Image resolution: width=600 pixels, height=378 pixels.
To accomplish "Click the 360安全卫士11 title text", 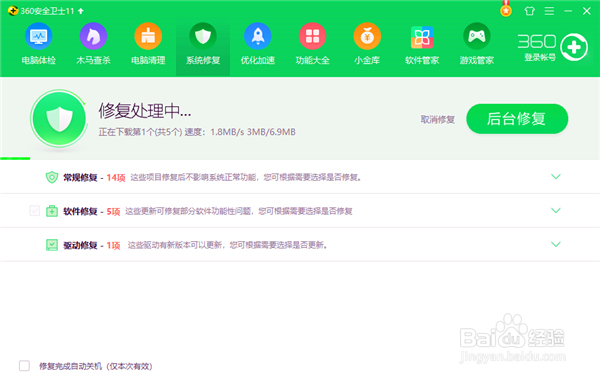I will tap(47, 11).
